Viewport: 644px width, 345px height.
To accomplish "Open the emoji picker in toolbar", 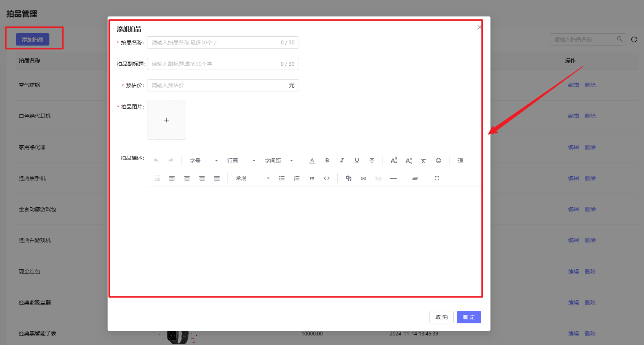I will pos(438,161).
